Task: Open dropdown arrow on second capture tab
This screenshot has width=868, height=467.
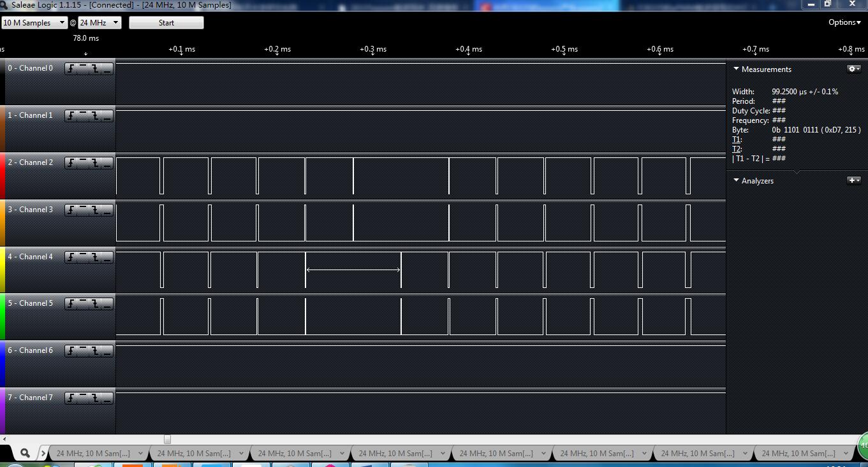Action: coord(241,454)
